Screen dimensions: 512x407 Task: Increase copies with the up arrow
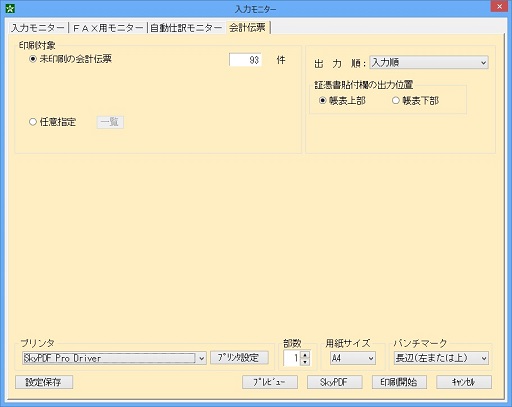[x=305, y=355]
